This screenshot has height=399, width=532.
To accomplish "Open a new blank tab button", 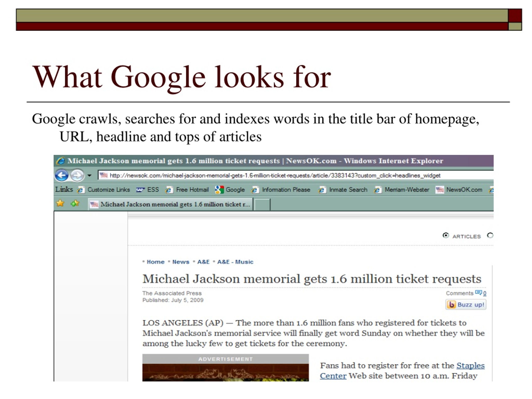I will (262, 205).
